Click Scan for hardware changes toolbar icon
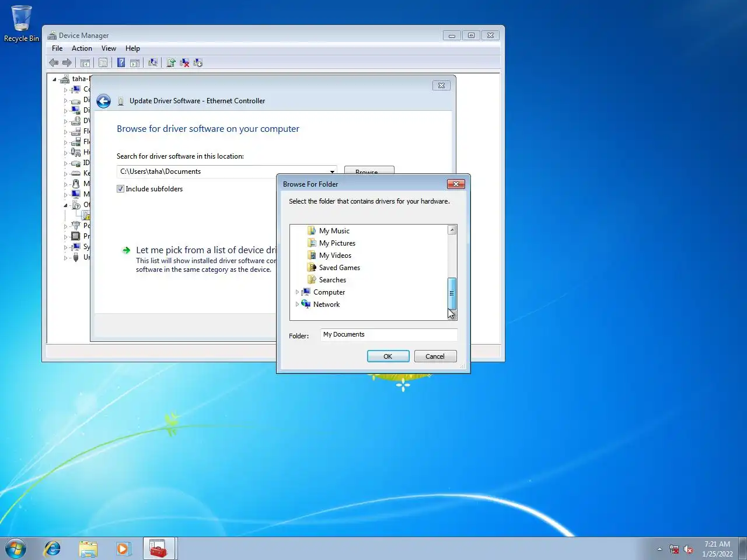747x560 pixels. coord(153,63)
